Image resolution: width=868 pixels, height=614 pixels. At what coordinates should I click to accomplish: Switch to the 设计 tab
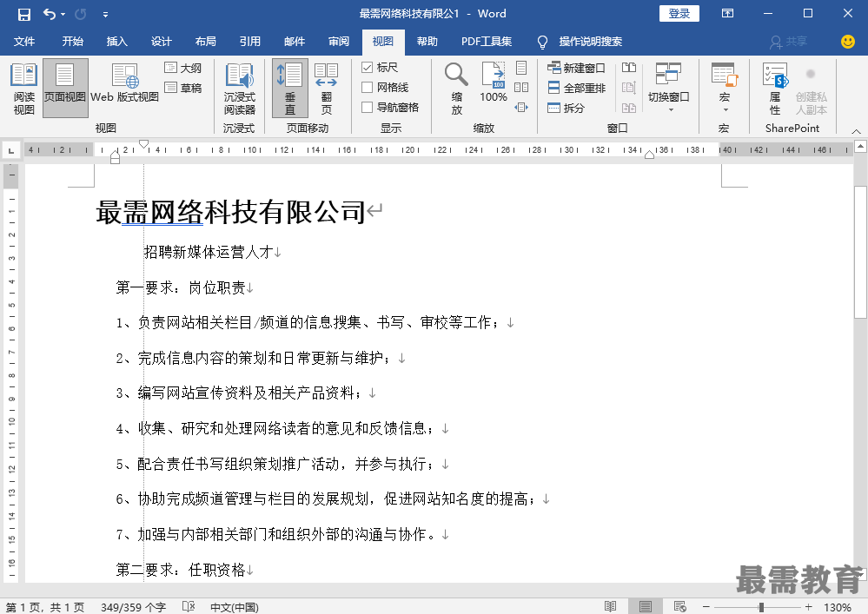point(161,42)
